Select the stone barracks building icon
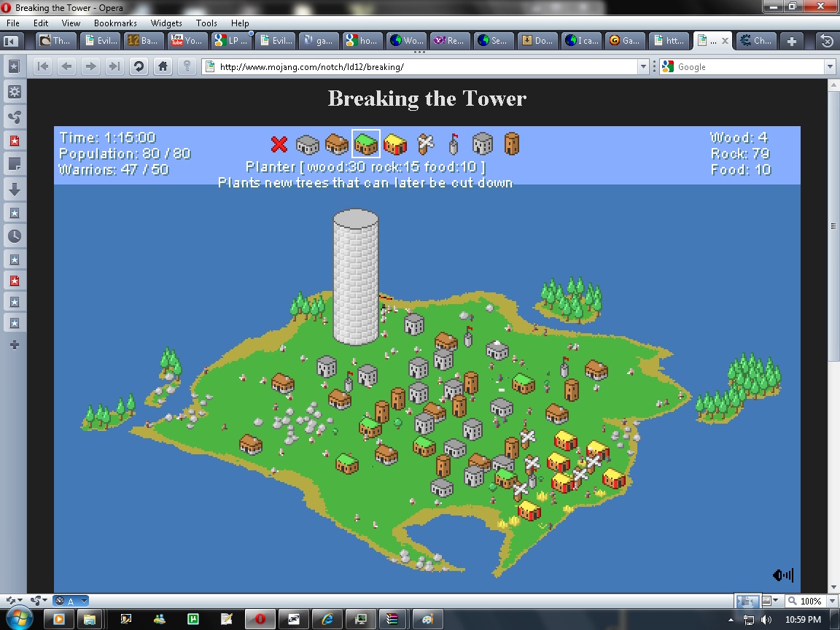 pos(483,144)
